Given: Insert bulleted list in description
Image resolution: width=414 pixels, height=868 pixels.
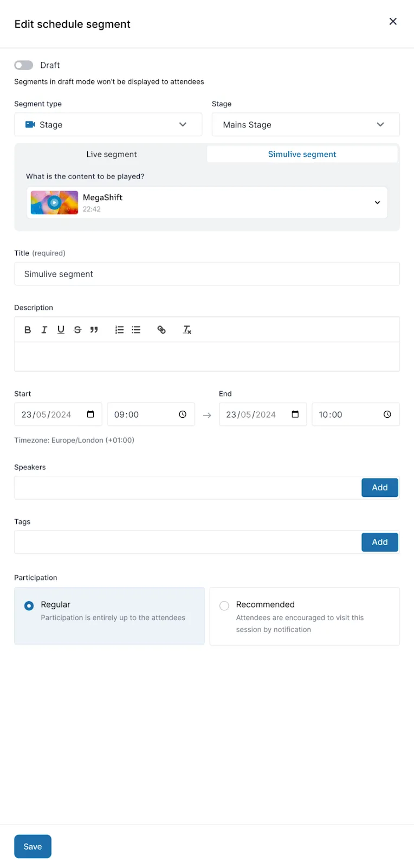Looking at the screenshot, I should tap(136, 330).
